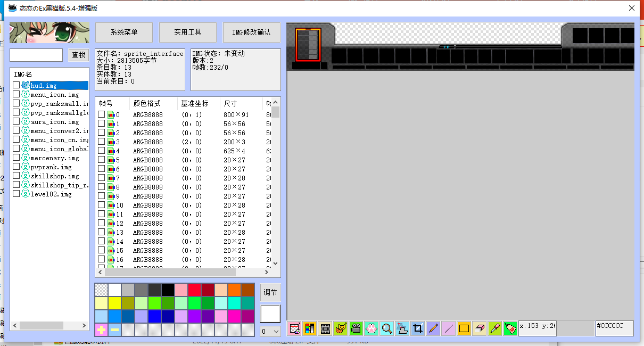Open the dropdown below the color palette
Screen dimensions: 644x346
click(x=270, y=331)
